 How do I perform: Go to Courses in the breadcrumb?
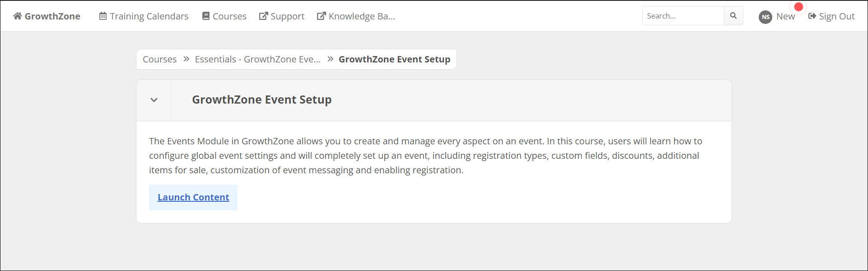(x=160, y=59)
